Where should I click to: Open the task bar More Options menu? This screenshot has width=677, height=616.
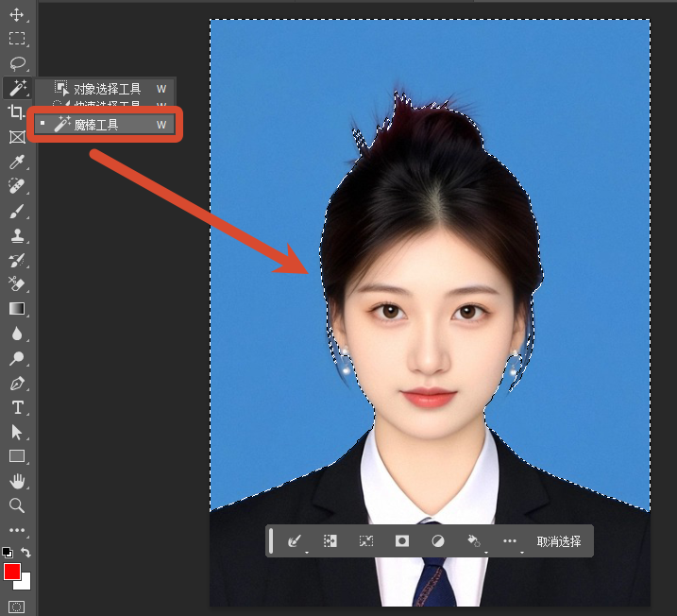coord(512,541)
